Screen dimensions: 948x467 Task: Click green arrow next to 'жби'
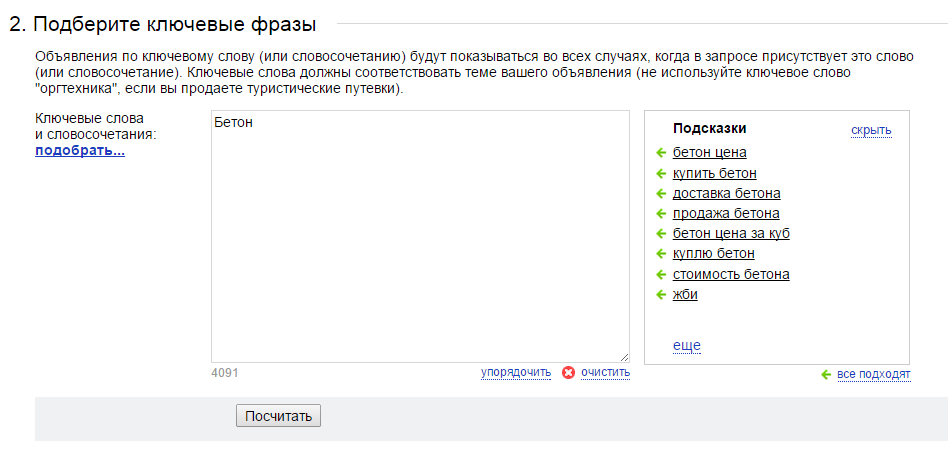[661, 295]
